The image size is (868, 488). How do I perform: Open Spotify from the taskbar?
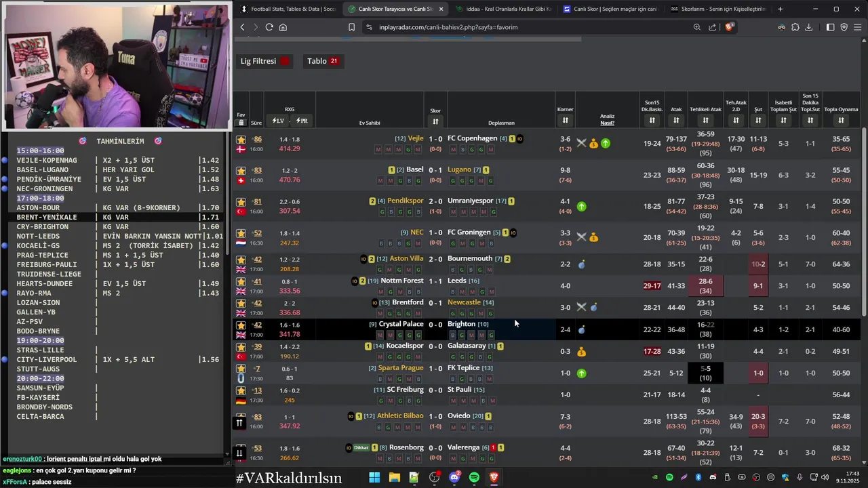[474, 477]
